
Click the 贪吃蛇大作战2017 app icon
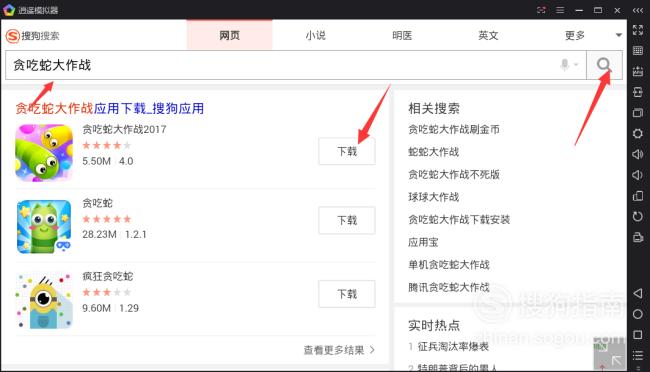click(x=44, y=153)
